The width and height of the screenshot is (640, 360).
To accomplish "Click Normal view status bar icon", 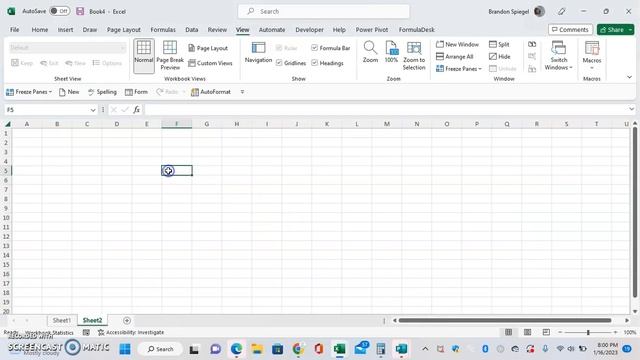I will 509,332.
